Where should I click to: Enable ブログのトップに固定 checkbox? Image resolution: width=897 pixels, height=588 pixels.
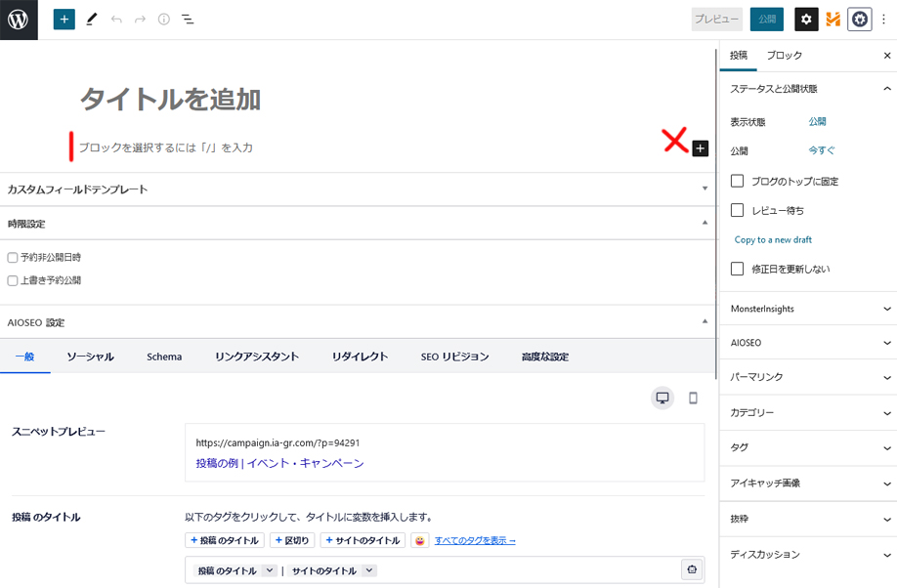tap(738, 181)
